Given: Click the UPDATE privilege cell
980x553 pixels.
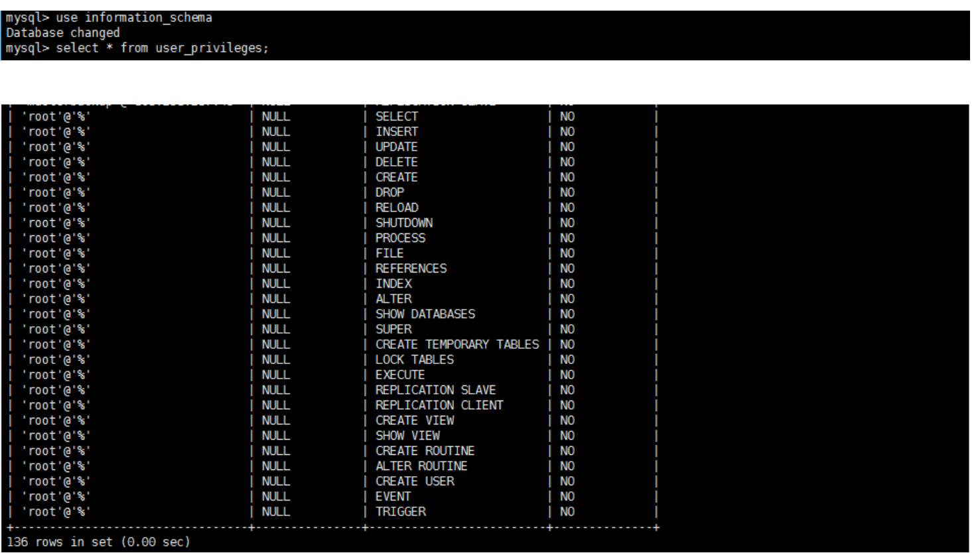Looking at the screenshot, I should click(x=397, y=147).
